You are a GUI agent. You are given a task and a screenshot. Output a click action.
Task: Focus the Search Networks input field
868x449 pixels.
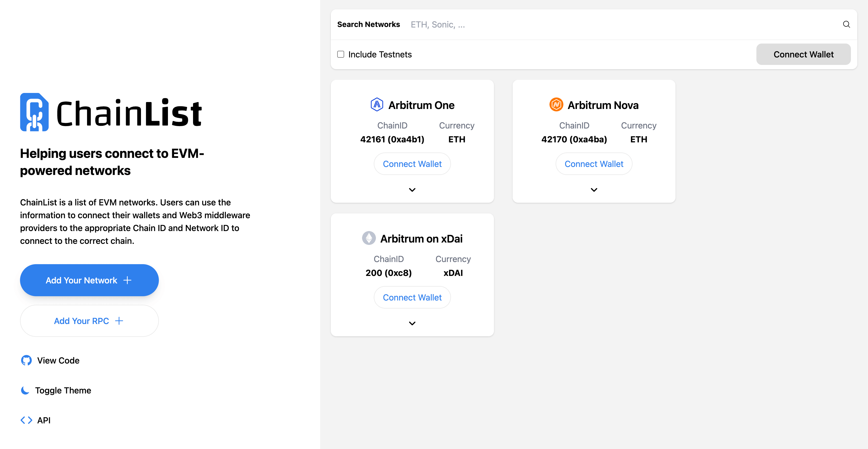tap(607, 25)
